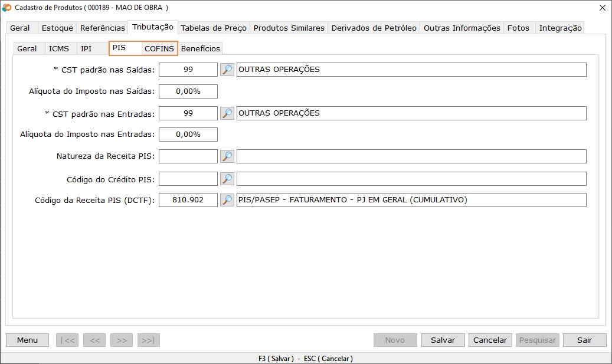612x364 pixels.
Task: Jump to the last record (>>|)
Action: click(149, 340)
